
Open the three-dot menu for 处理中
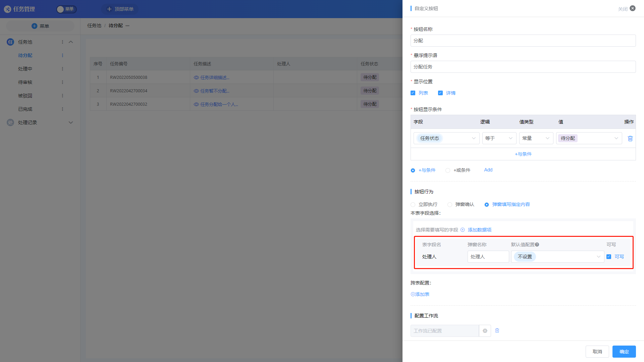[x=62, y=69]
